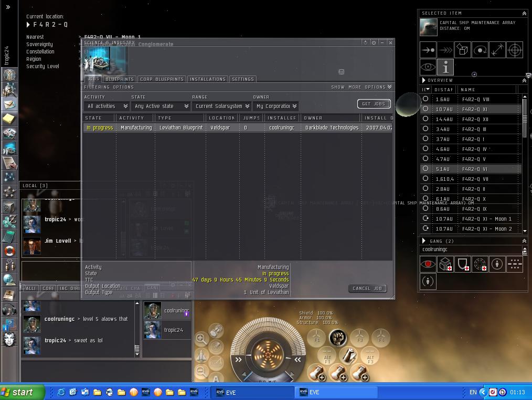Viewport: 532px width, 400px height.
Task: Toggle the HUD scanner radar button
Action: tap(216, 347)
